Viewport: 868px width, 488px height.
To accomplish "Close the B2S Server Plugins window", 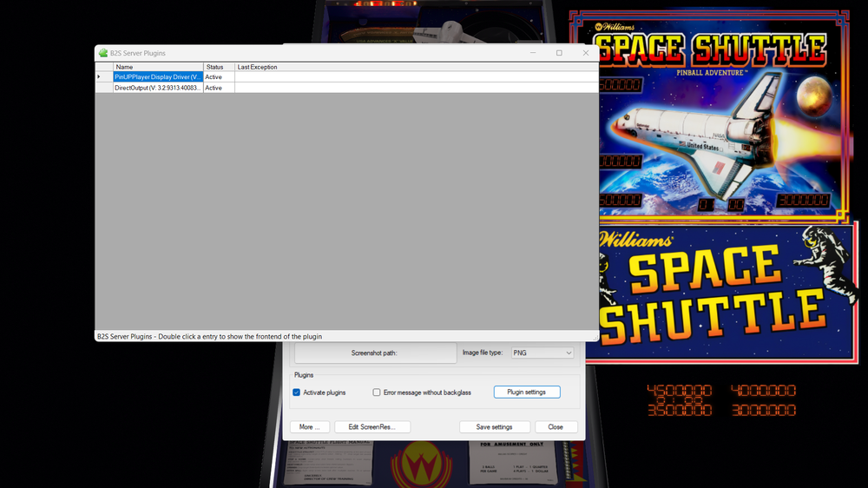I will [x=586, y=53].
